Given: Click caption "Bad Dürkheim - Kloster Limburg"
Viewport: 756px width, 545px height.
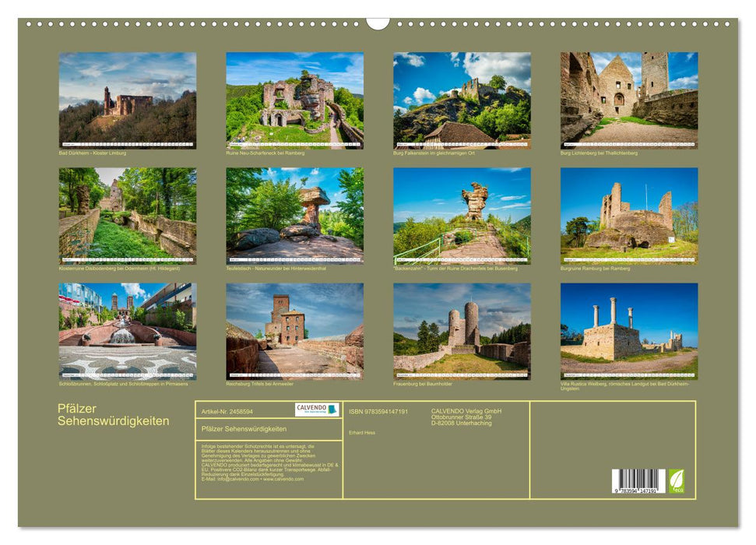Looking at the screenshot, I should coord(93,153).
